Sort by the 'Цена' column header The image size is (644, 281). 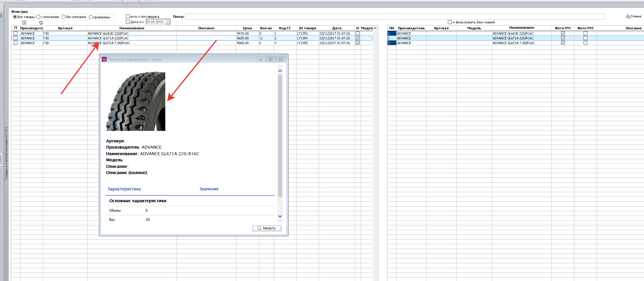pos(247,28)
